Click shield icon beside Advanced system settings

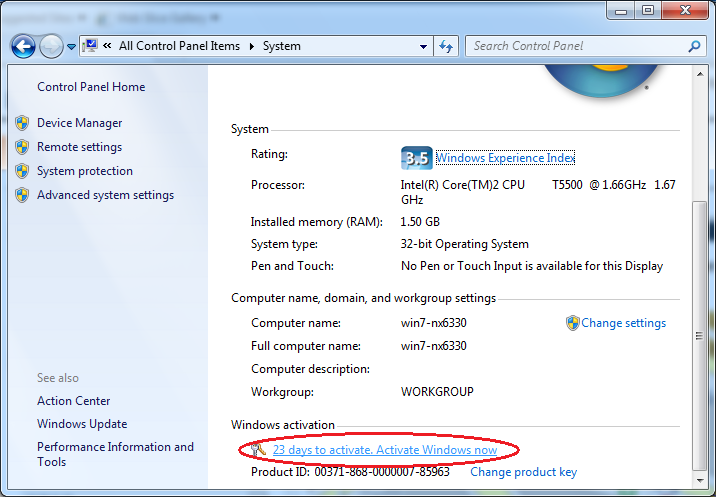(21, 195)
